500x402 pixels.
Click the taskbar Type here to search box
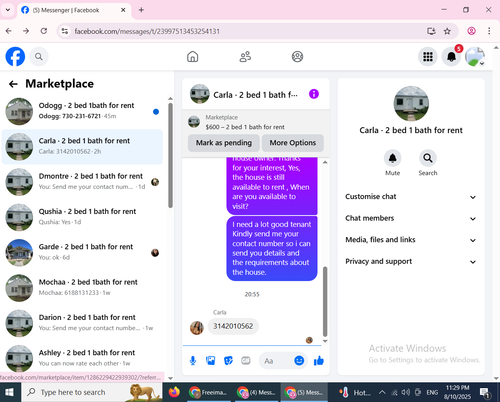click(92, 392)
